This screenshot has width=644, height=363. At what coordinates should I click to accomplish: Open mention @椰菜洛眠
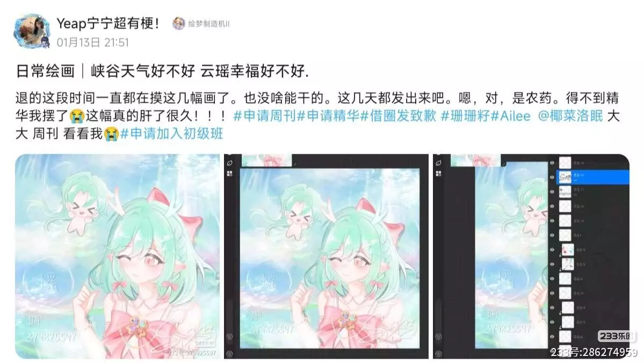pyautogui.click(x=570, y=116)
